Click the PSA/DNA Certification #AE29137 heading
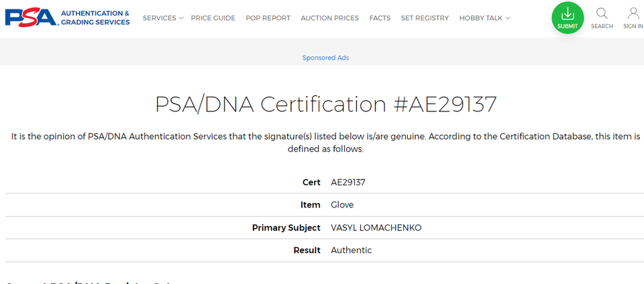The image size is (644, 284). (x=326, y=104)
